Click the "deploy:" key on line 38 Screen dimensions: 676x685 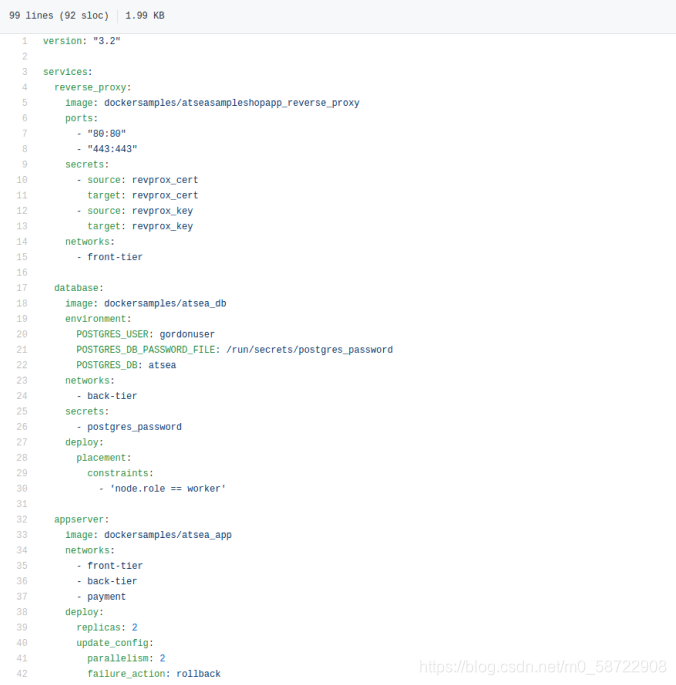coord(84,612)
